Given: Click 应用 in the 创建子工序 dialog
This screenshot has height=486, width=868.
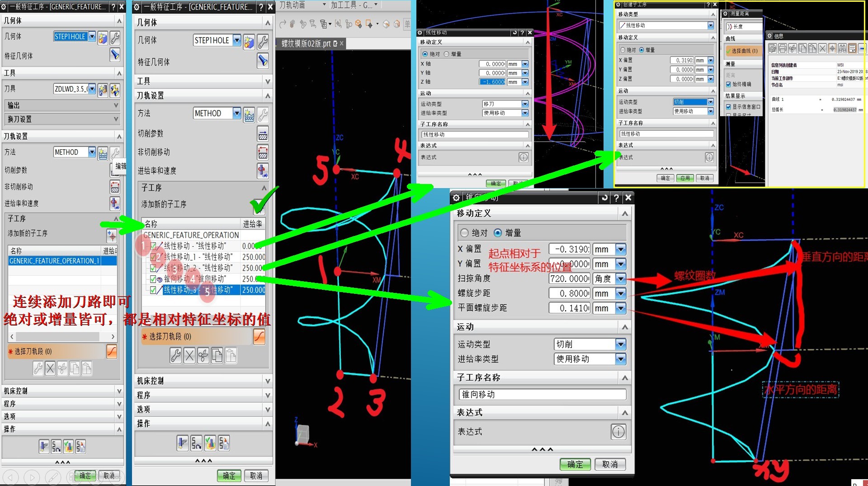Looking at the screenshot, I should tap(685, 178).
